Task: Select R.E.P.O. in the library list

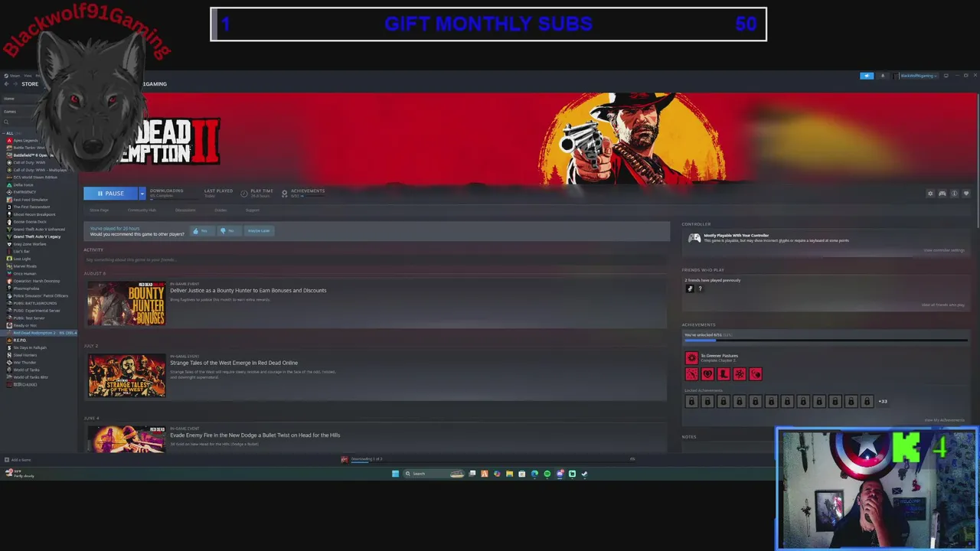Action: point(19,340)
